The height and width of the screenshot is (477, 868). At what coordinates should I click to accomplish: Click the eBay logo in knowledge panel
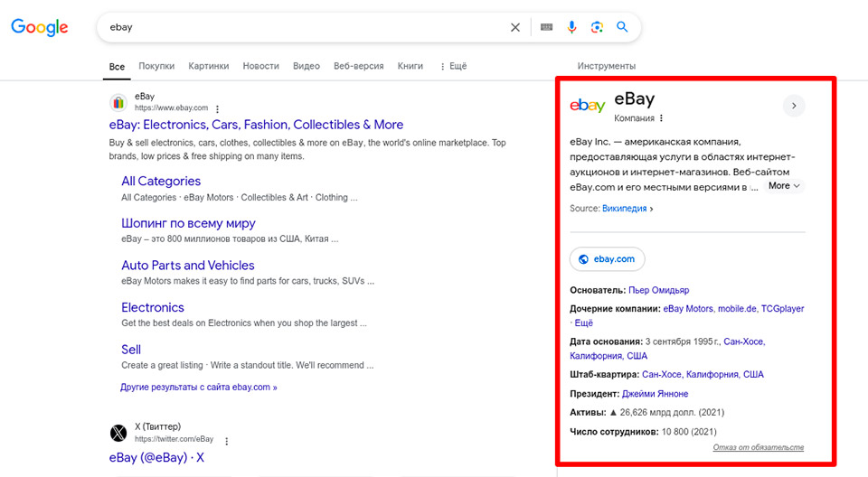pyautogui.click(x=588, y=105)
